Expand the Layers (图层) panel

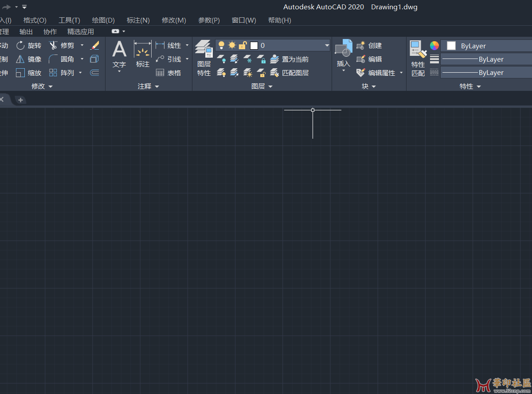(262, 86)
